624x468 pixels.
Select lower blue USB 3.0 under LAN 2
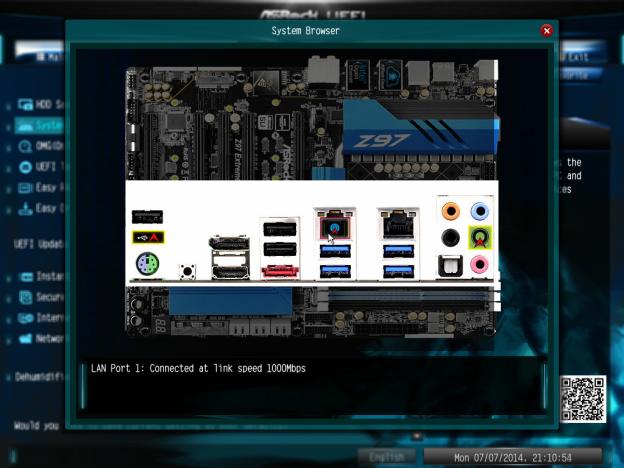(x=398, y=271)
